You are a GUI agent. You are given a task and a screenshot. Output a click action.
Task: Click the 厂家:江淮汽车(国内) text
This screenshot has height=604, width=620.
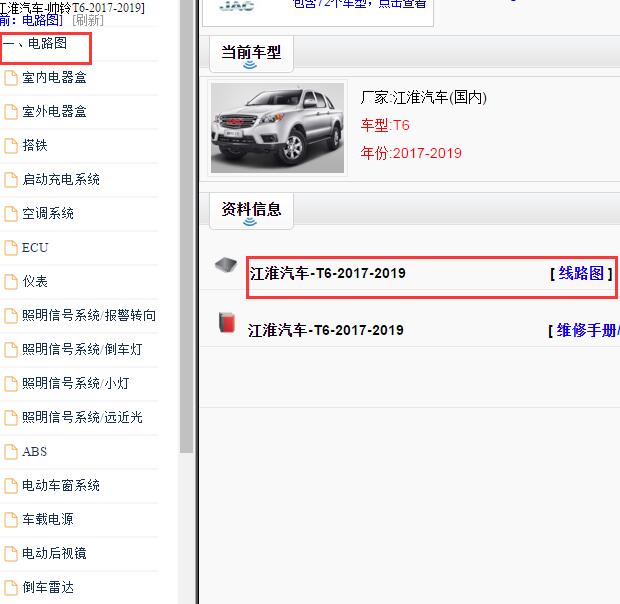pyautogui.click(x=423, y=98)
